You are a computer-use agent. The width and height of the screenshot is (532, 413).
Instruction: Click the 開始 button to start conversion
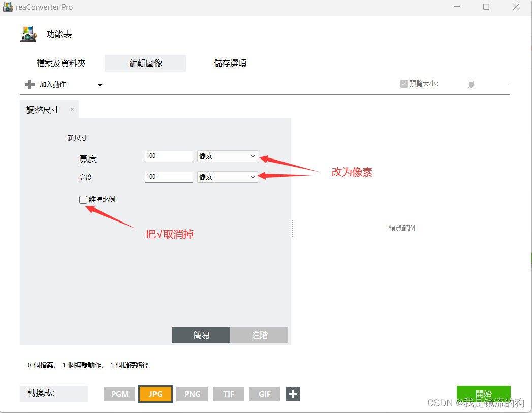coord(483,394)
